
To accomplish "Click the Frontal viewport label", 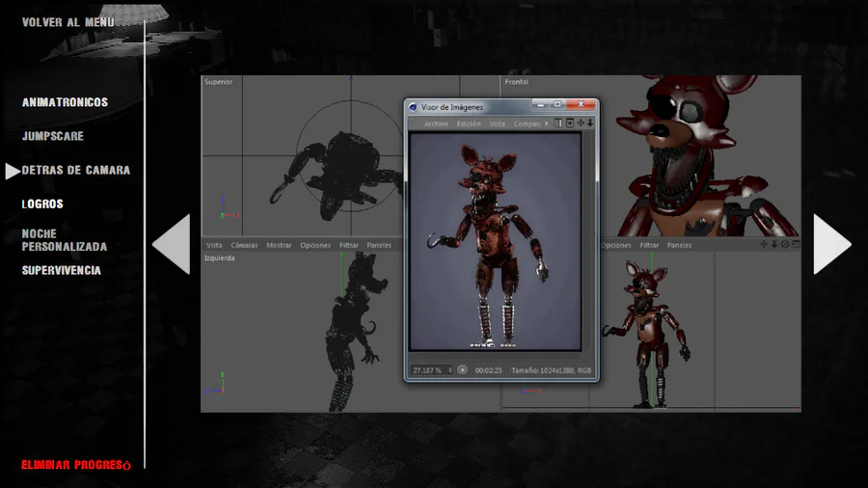I will (x=516, y=82).
